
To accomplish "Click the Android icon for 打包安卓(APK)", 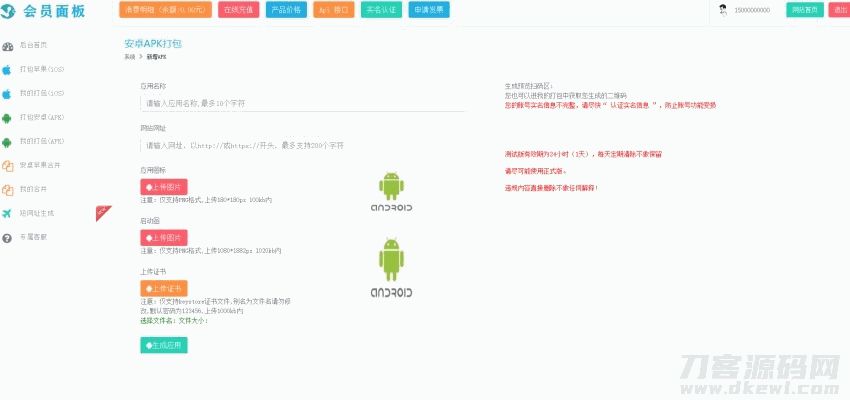I will click(x=7, y=118).
